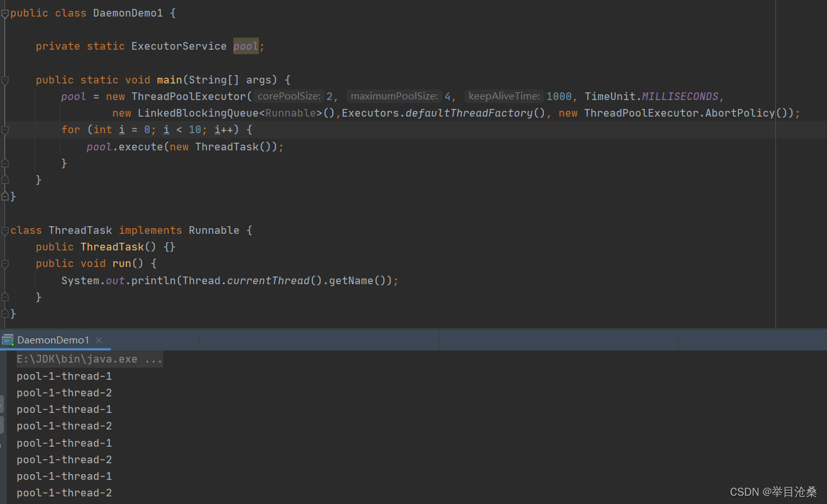The width and height of the screenshot is (827, 504).
Task: Click class name DaemonDemo1 in the declaration
Action: click(128, 13)
